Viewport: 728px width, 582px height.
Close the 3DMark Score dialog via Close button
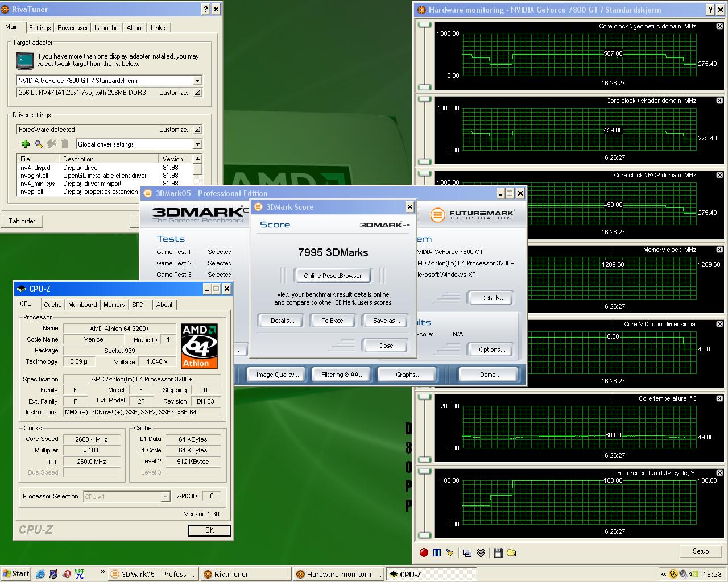pyautogui.click(x=386, y=346)
